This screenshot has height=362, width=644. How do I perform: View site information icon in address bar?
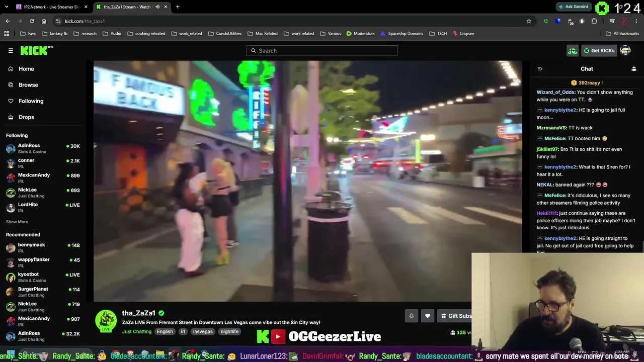(x=58, y=21)
